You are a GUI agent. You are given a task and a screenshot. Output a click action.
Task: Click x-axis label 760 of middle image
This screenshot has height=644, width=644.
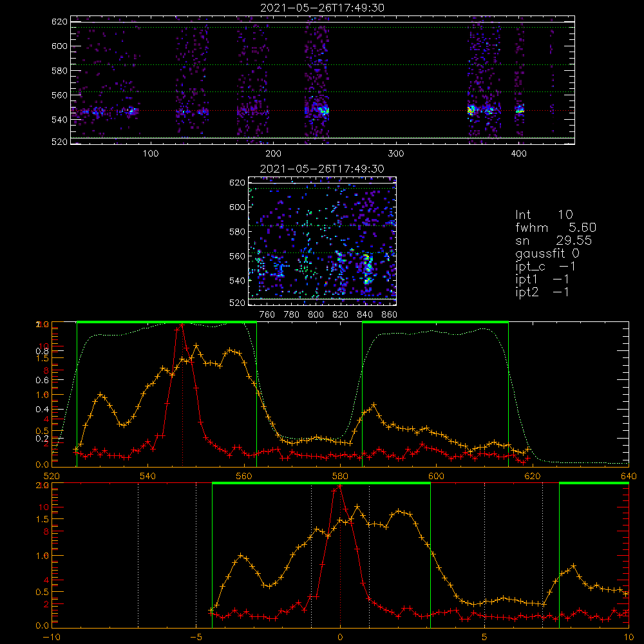(x=267, y=315)
